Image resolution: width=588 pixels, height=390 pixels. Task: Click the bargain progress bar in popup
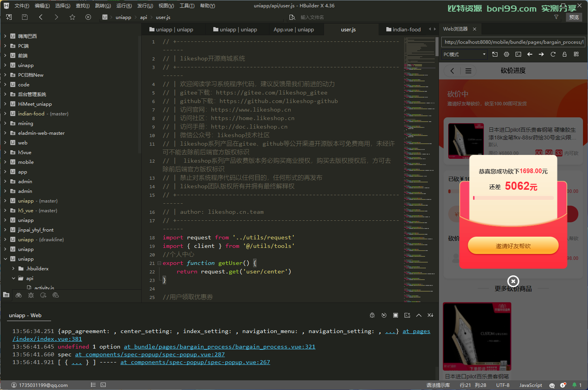(x=513, y=198)
